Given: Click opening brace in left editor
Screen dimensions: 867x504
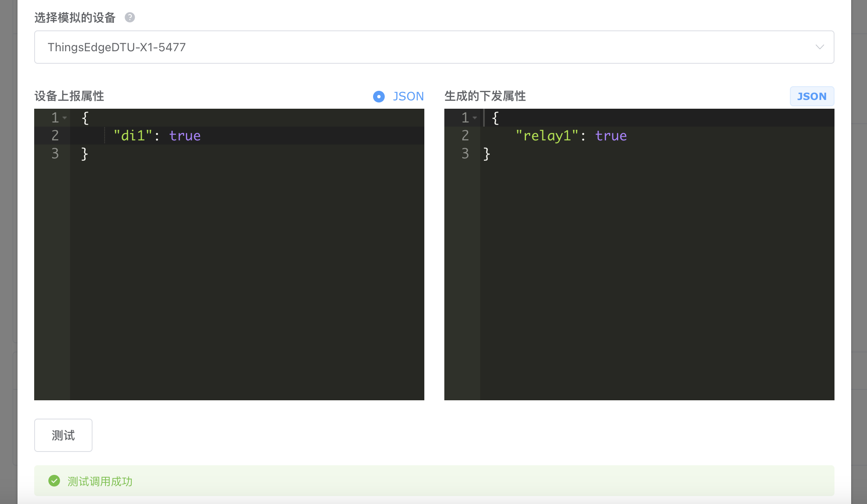Looking at the screenshot, I should click(x=85, y=118).
